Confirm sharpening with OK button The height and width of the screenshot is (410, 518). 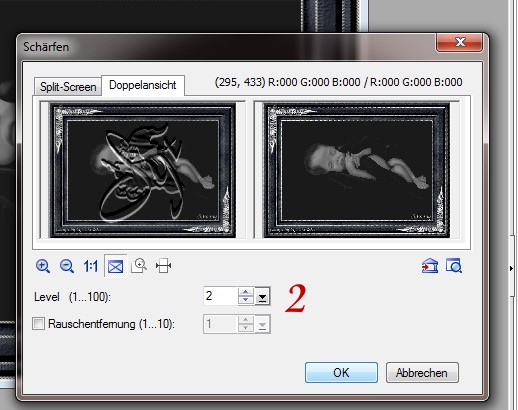pos(341,372)
